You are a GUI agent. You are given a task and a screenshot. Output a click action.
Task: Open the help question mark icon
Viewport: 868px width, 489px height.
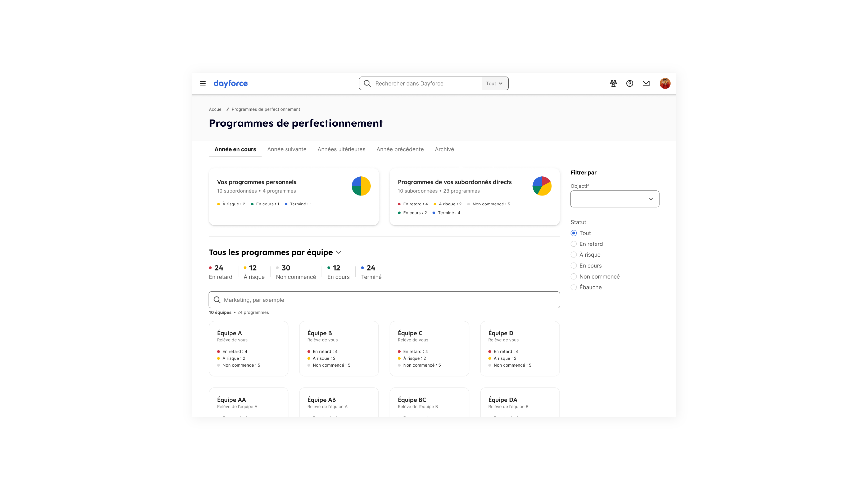630,83
